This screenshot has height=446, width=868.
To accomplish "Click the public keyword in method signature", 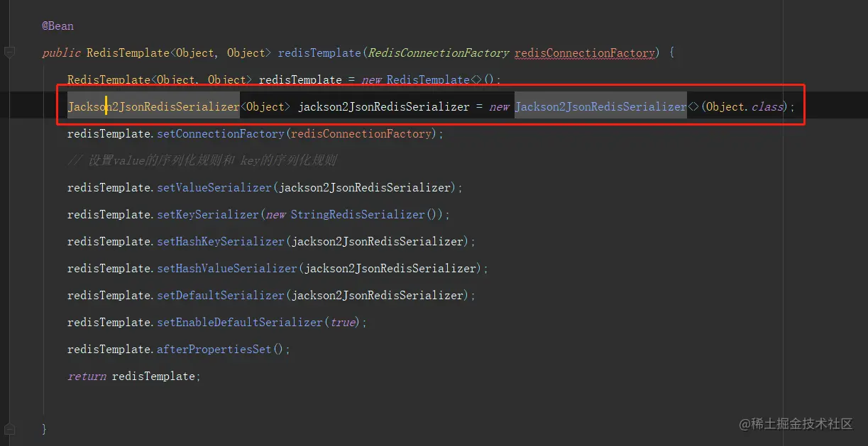I will tap(61, 53).
